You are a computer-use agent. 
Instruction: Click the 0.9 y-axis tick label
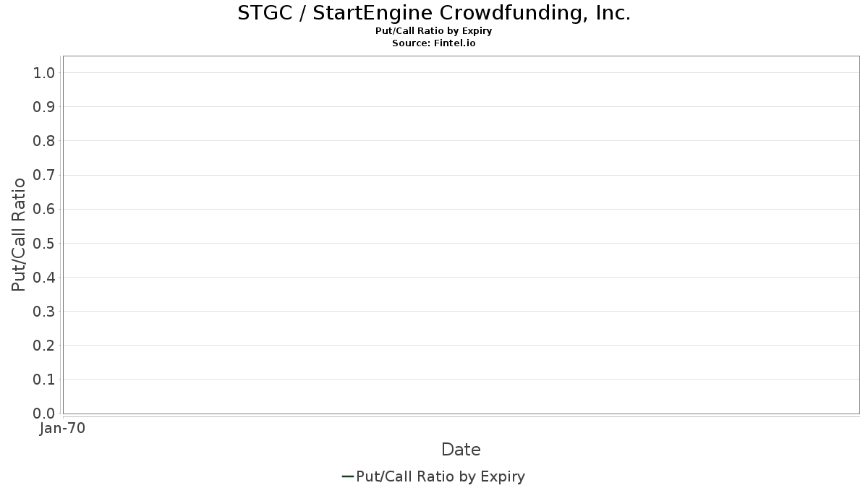coord(44,107)
